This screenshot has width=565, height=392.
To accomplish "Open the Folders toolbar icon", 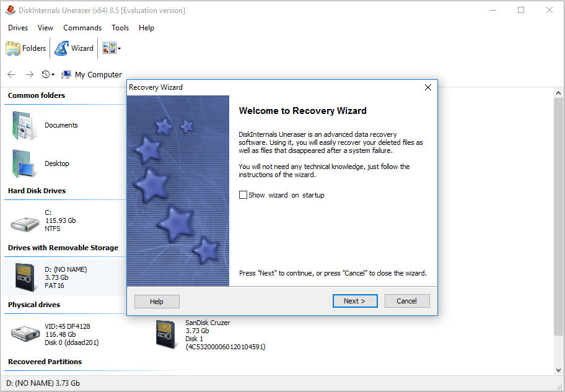I will [x=14, y=48].
